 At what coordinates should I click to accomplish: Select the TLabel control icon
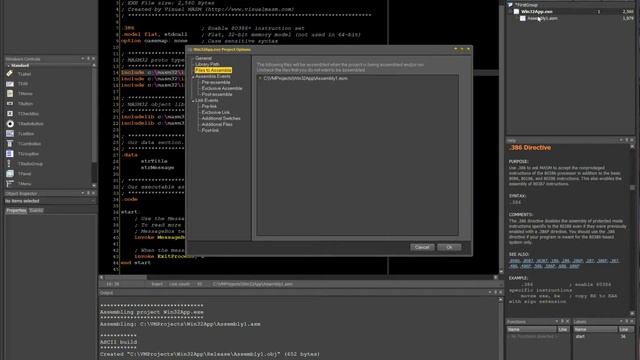(x=10, y=74)
